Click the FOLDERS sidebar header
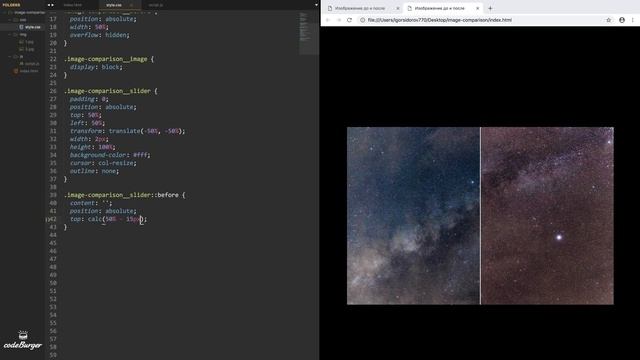This screenshot has width=640, height=360. [11, 5]
